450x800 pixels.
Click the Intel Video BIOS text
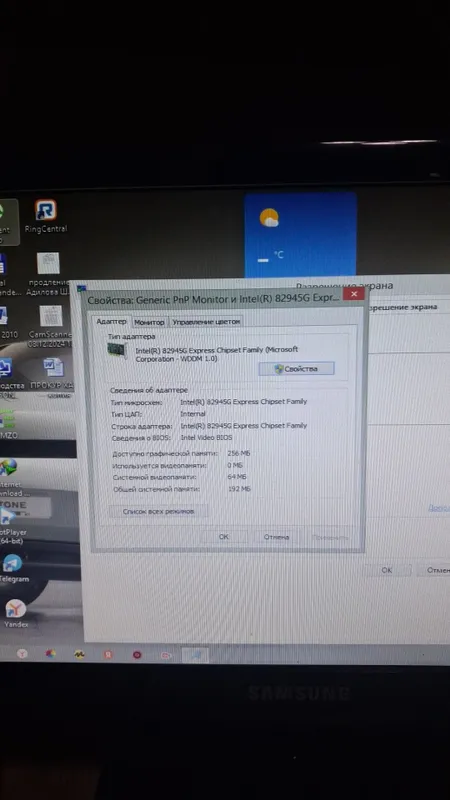point(206,438)
